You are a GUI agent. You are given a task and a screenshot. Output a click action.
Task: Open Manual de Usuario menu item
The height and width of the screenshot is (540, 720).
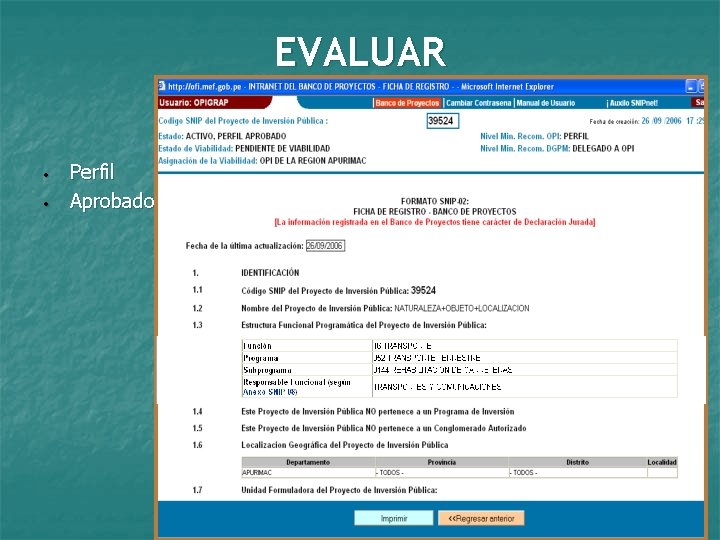point(546,103)
